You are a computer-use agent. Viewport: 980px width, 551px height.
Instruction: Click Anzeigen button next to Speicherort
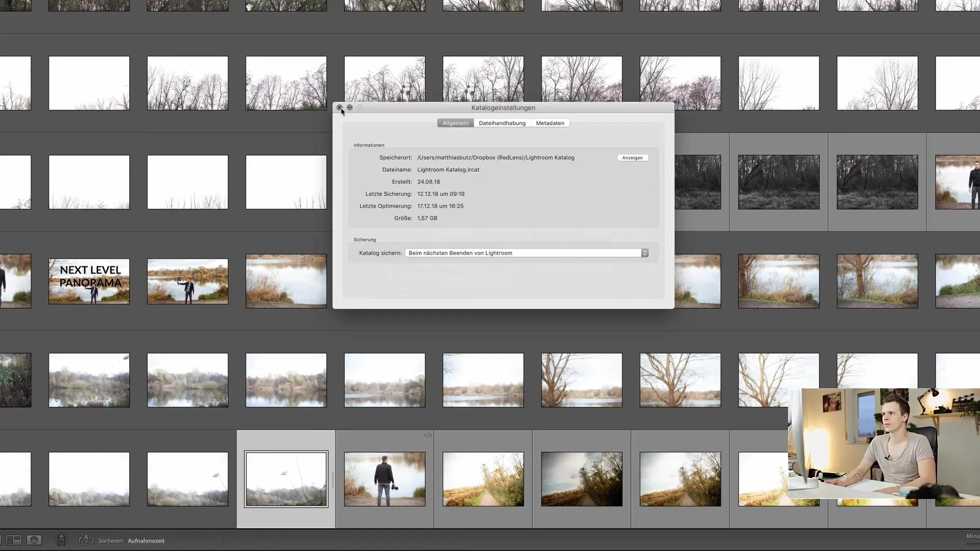(x=632, y=158)
